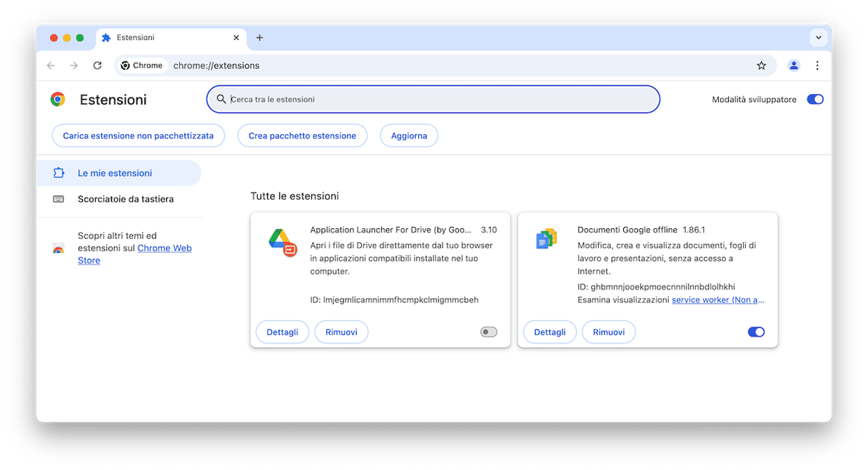The image size is (868, 470).
Task: Select Le mie estensioni in sidebar
Action: (119, 173)
